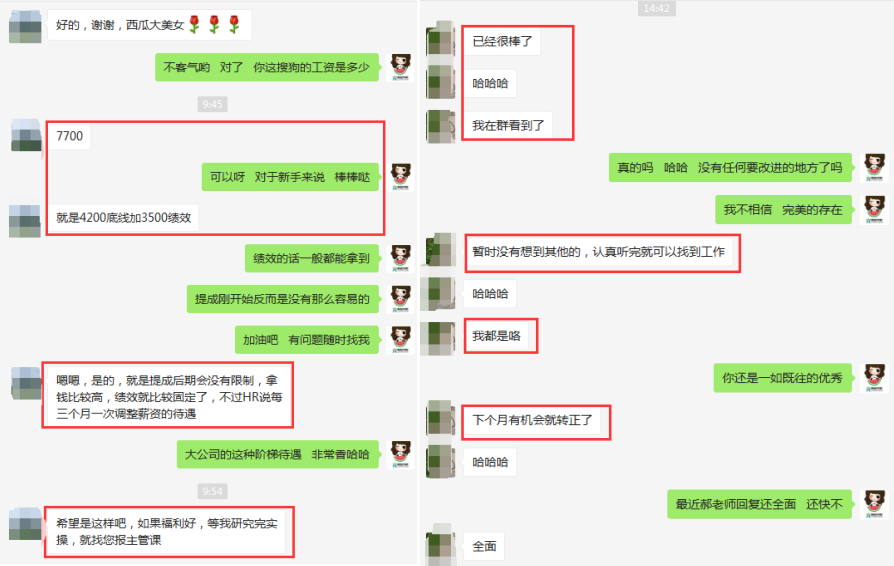This screenshot has height=566, width=894.
Task: Select the '暂时没有想到其他的' message bubble
Action: pos(598,252)
